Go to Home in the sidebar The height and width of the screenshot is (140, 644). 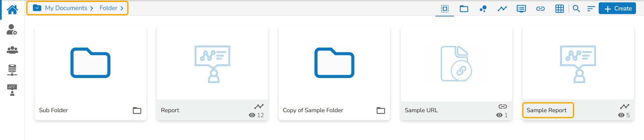12,9
